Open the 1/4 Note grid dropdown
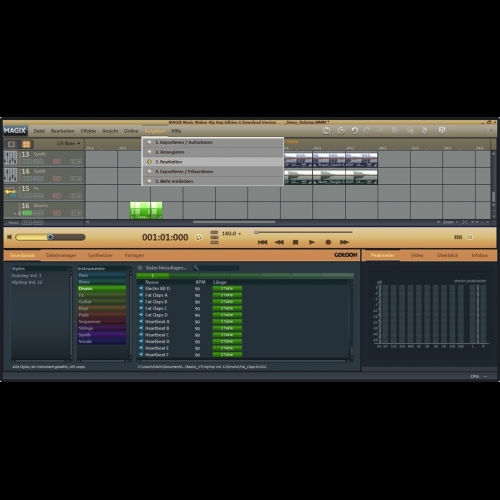Screen dimensions: 500x500 (68, 143)
